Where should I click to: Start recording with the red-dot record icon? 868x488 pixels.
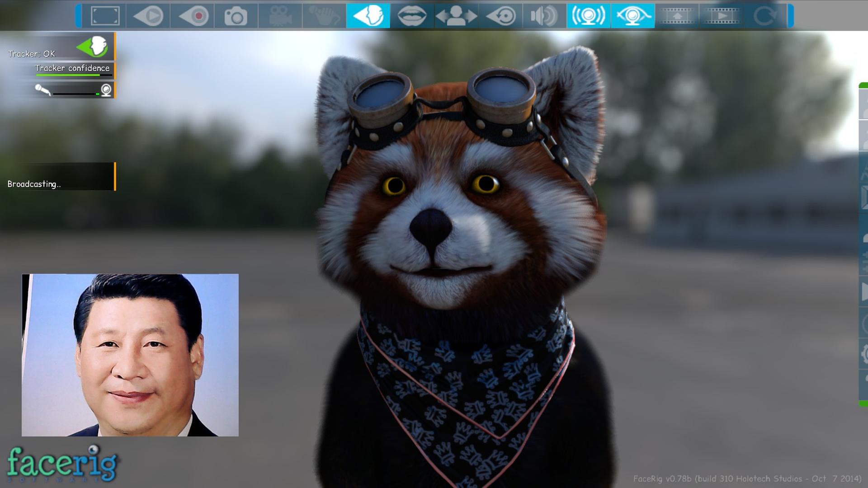193,16
